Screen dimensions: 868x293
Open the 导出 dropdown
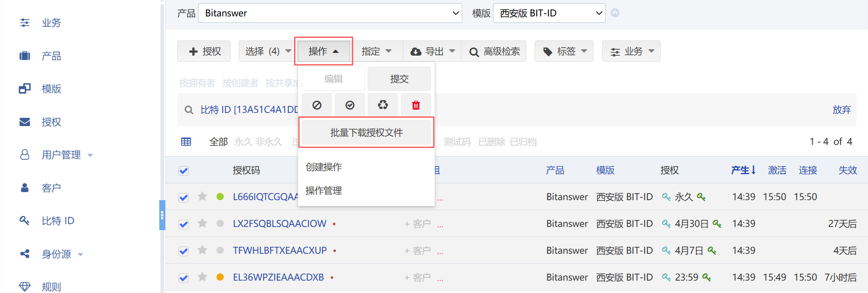point(433,51)
